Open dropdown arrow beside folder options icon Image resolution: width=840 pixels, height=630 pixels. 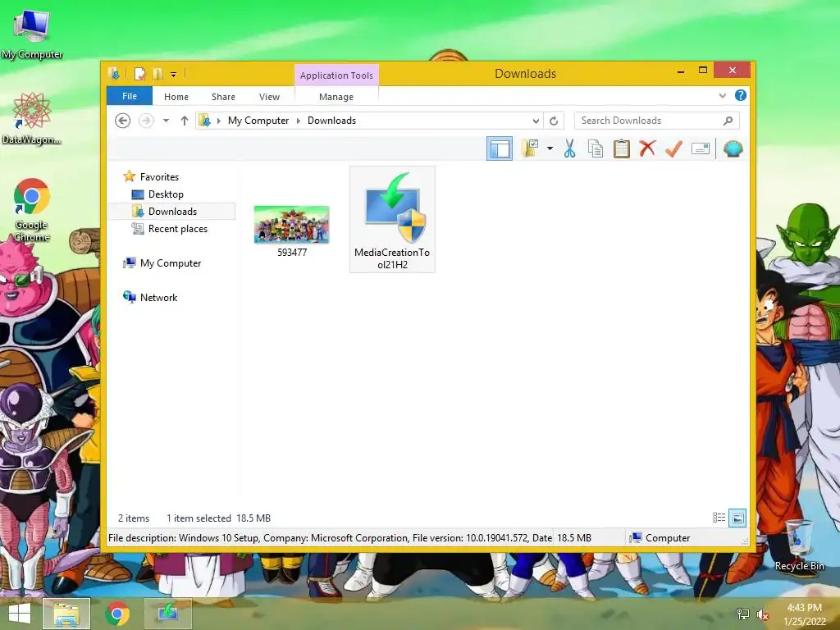(550, 148)
